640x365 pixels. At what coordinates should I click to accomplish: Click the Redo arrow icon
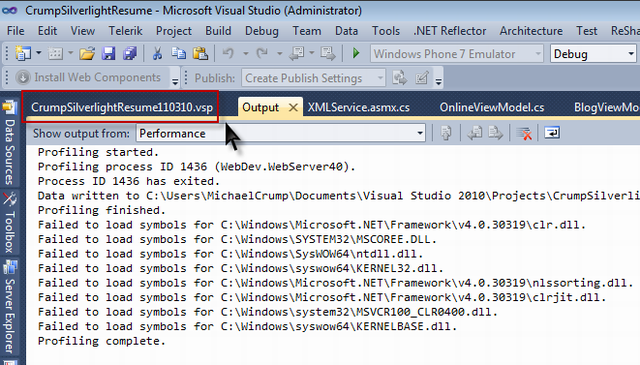pyautogui.click(x=262, y=53)
